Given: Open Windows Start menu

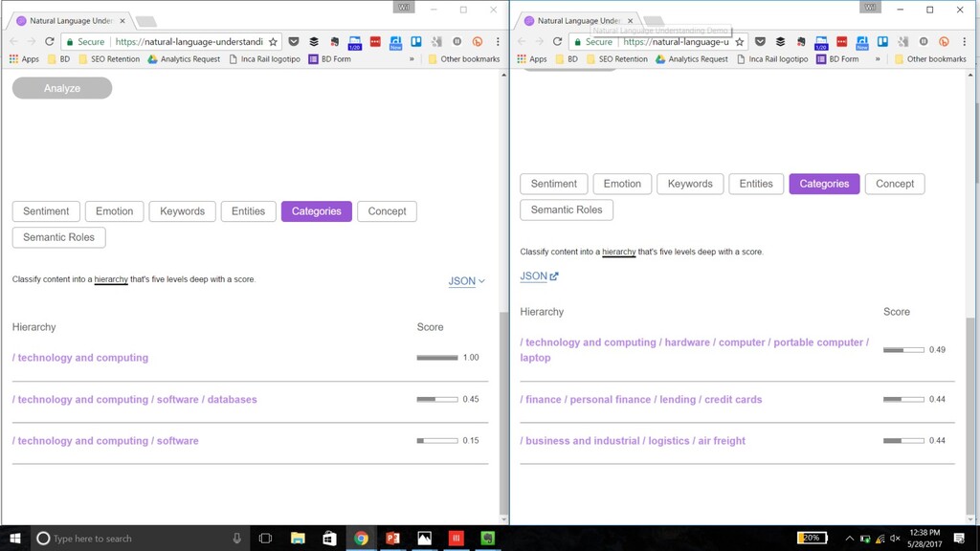Looking at the screenshot, I should [x=15, y=538].
